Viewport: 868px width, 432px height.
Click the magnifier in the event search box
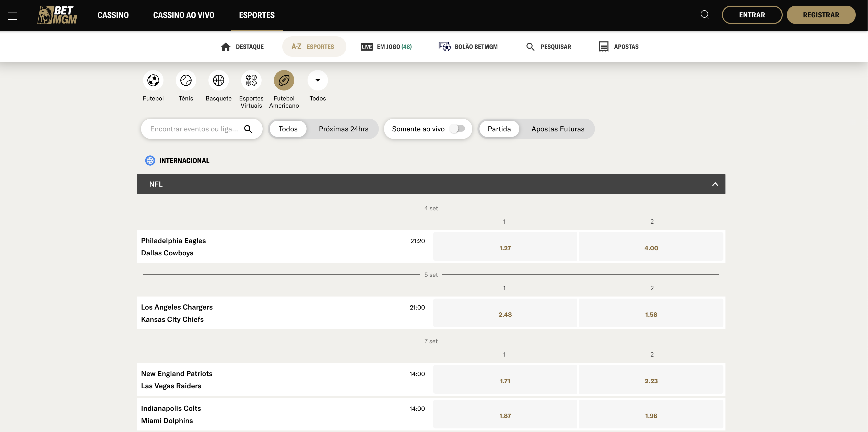[248, 129]
